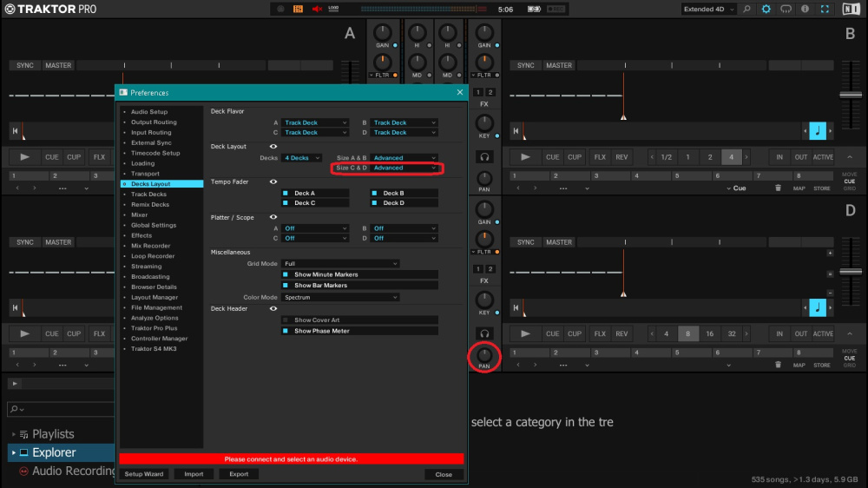
Task: Uncheck Tempo Fader Deck D
Action: point(374,203)
